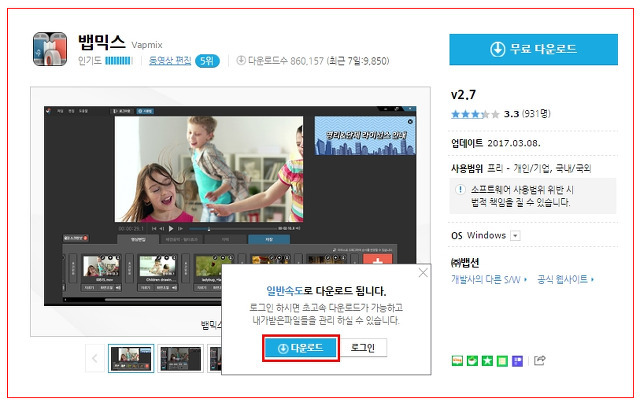Select the first screenshot thumbnail
Viewport: 640px width, 406px height.
(x=131, y=358)
